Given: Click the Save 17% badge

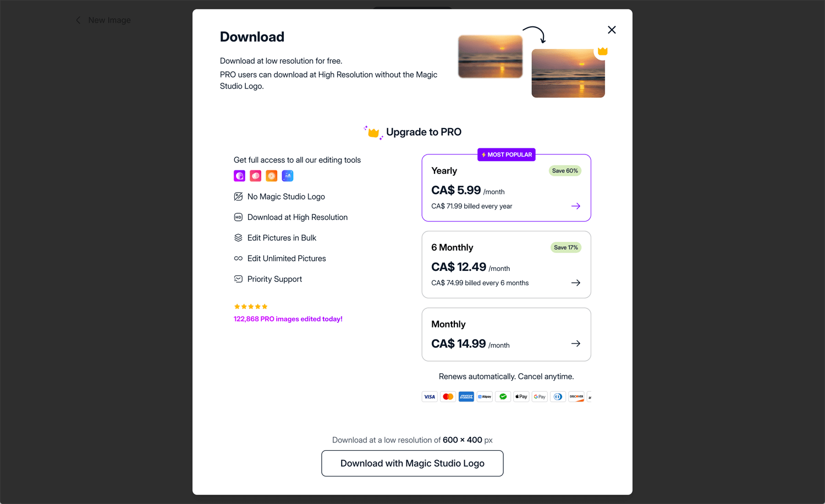Looking at the screenshot, I should tap(566, 248).
